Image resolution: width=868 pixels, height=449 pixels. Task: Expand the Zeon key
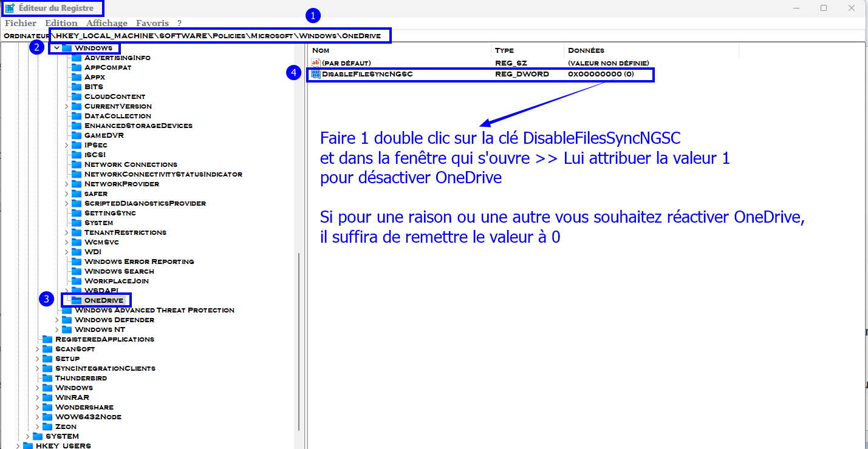(x=38, y=427)
